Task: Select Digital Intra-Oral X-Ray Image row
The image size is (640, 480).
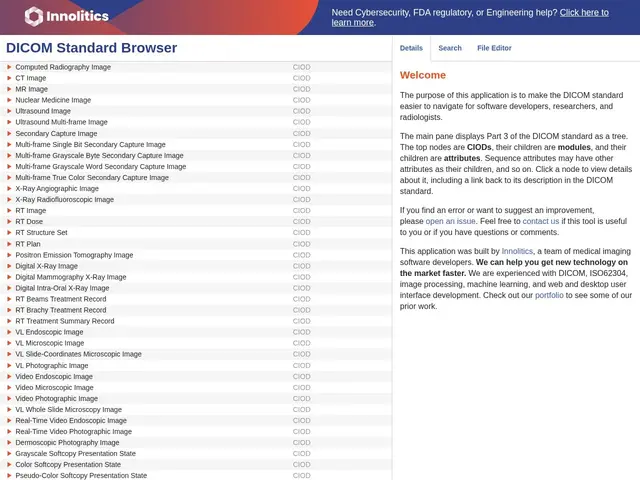Action: (196, 288)
